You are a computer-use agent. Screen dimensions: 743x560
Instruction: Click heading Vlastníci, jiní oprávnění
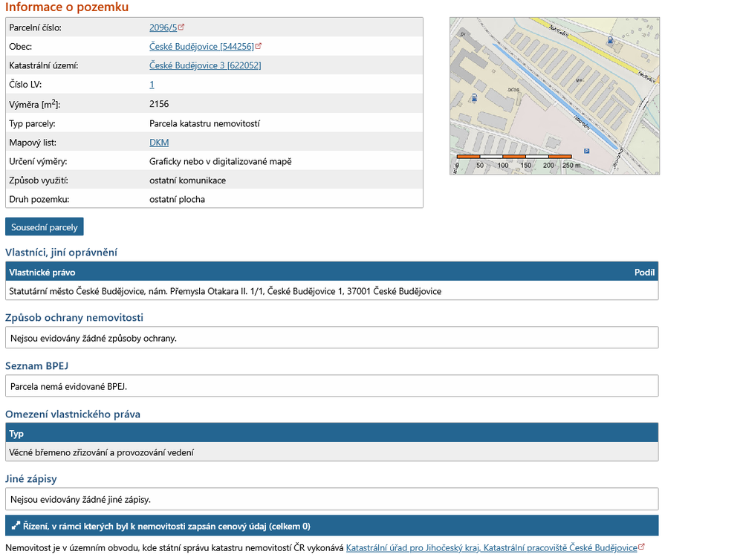pyautogui.click(x=61, y=252)
